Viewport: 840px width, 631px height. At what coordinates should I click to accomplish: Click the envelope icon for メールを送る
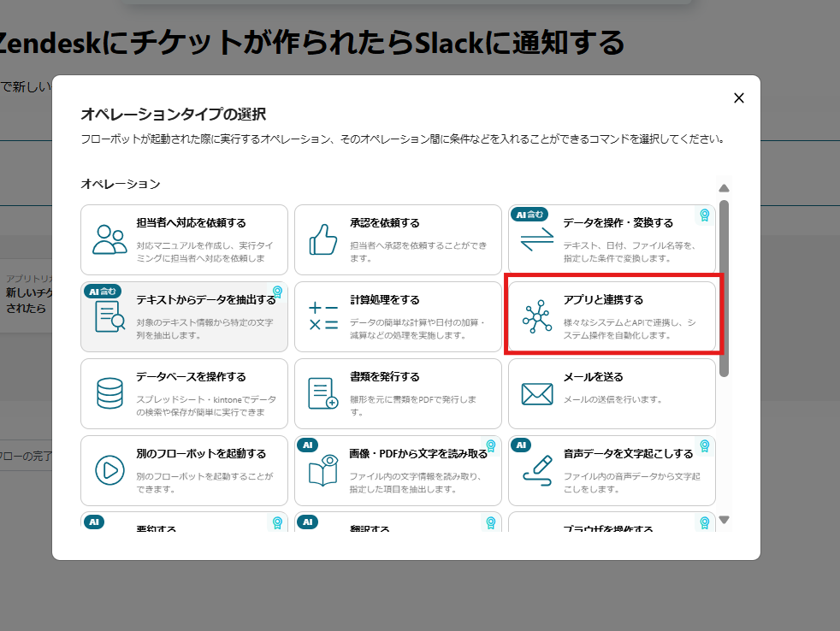(x=537, y=393)
